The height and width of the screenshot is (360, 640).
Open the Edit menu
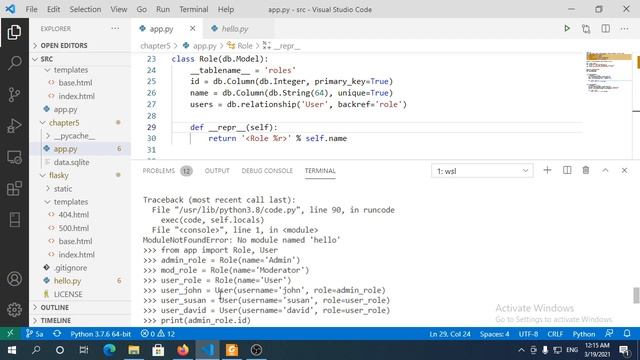point(53,9)
